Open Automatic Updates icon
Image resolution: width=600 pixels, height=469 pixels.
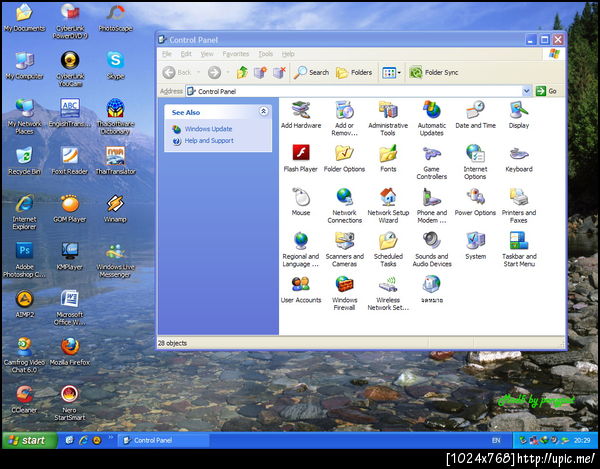pos(432,119)
